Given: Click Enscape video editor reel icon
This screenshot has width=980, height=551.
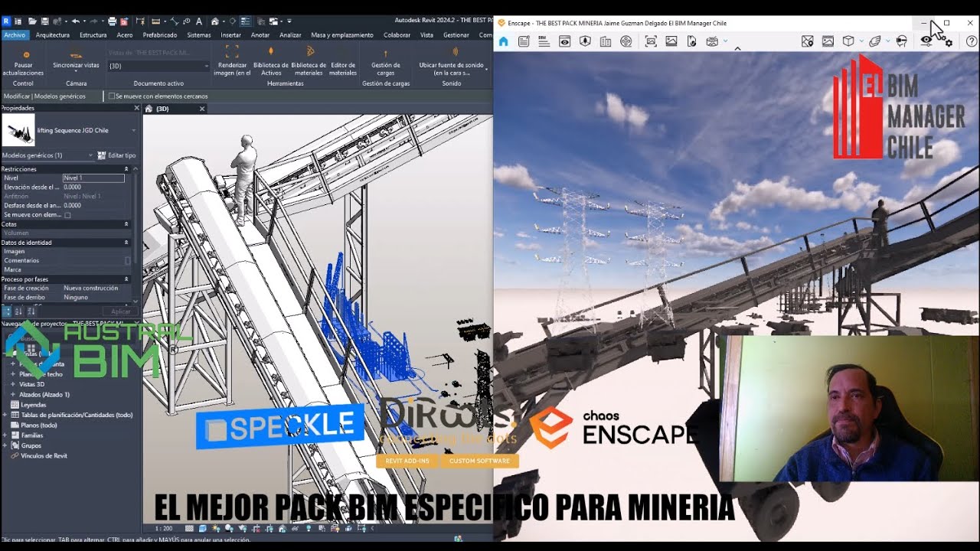Looking at the screenshot, I should tap(626, 41).
